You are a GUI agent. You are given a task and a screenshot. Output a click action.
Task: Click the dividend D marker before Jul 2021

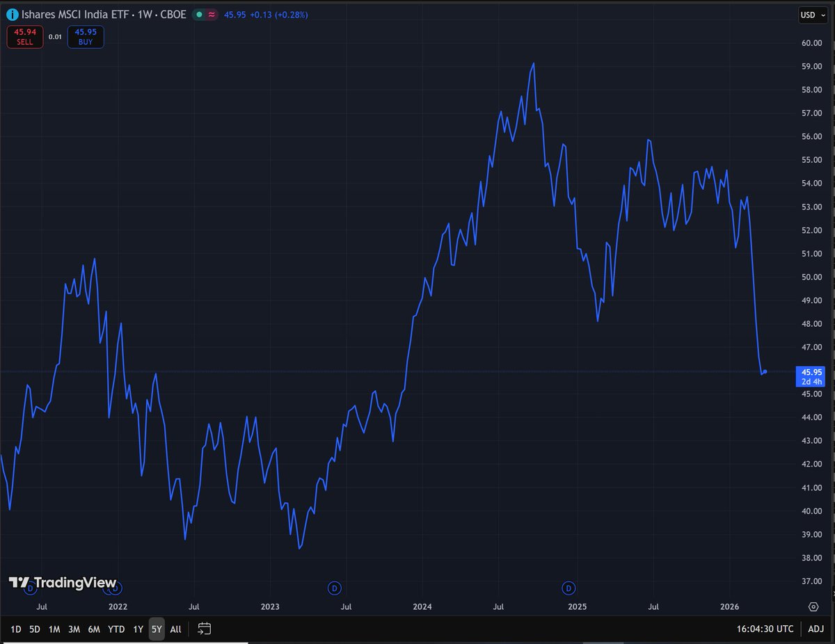[x=29, y=588]
